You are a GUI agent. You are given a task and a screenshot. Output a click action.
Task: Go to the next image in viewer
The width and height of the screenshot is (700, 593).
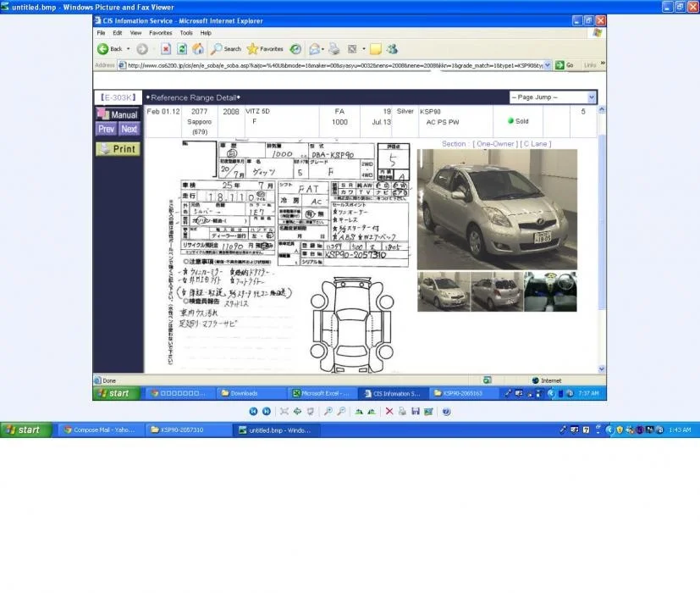(x=267, y=412)
